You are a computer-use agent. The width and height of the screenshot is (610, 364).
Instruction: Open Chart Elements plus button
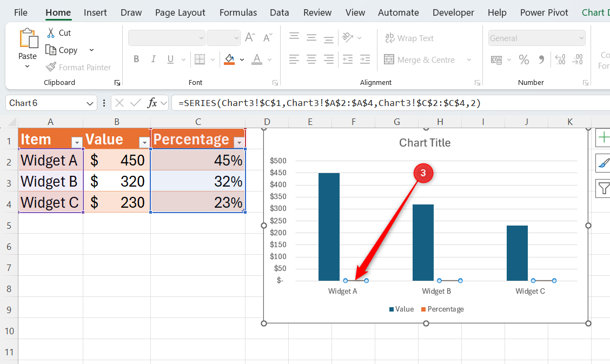coord(603,138)
